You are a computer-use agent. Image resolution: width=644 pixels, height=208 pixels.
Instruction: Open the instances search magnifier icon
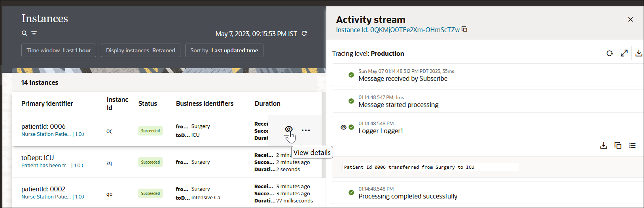point(25,33)
